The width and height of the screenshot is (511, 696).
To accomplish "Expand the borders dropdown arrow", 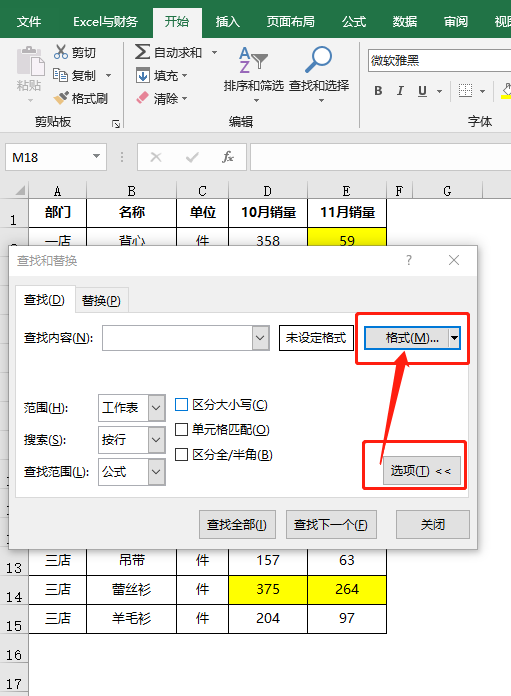I will click(482, 91).
